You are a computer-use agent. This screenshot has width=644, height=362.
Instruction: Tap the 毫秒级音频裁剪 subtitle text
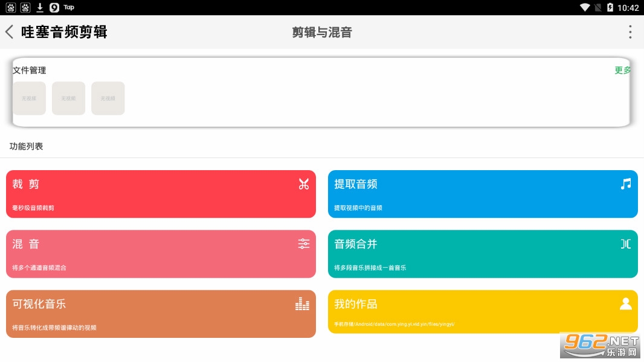pos(33,208)
